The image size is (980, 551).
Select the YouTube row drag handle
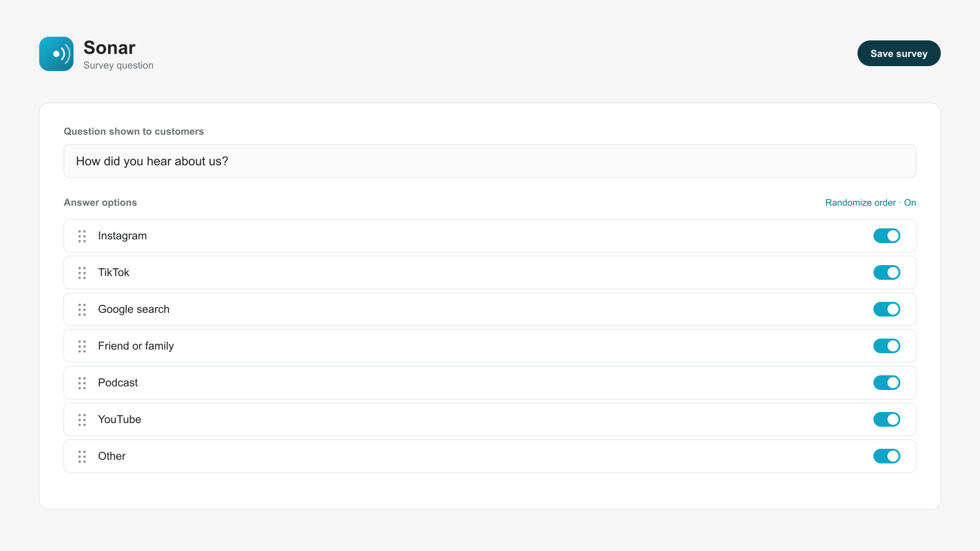click(82, 420)
